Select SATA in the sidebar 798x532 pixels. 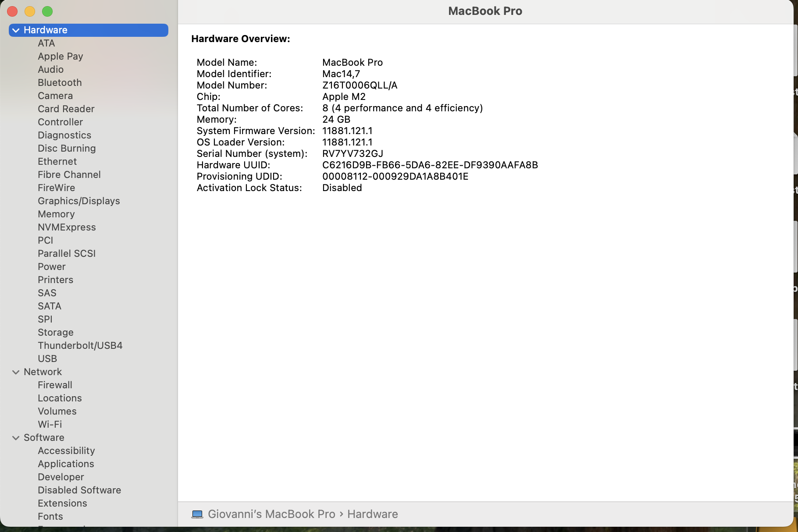[50, 306]
